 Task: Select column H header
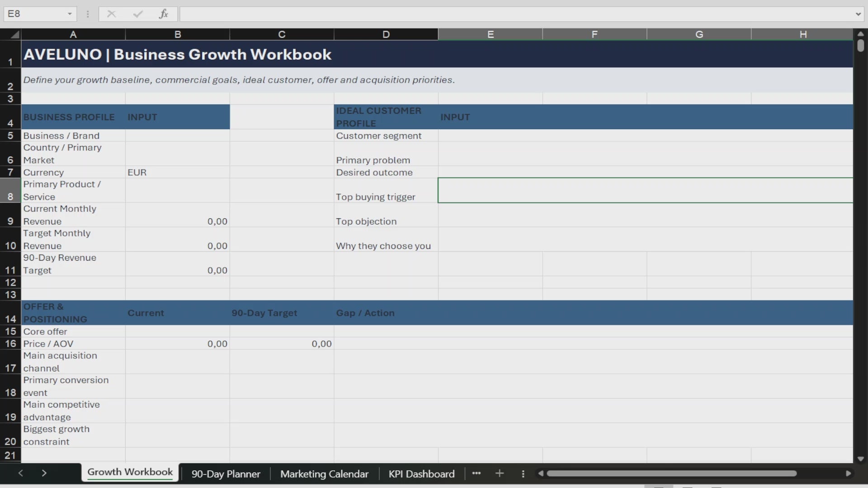[x=802, y=34]
